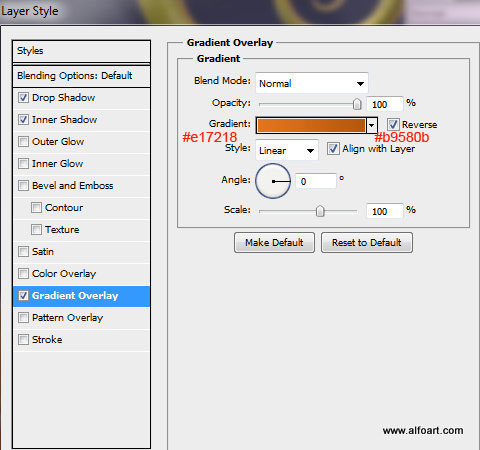Open the Blend Mode dropdown
The height and width of the screenshot is (450, 480).
click(312, 83)
